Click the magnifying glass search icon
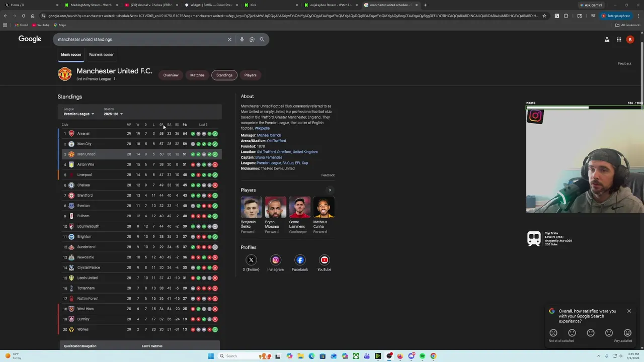644x362 pixels. (262, 39)
